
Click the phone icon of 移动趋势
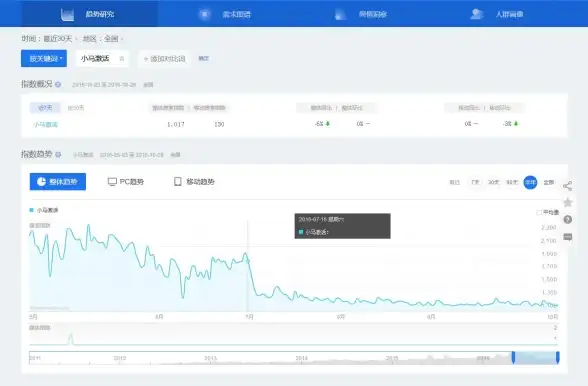(x=178, y=182)
